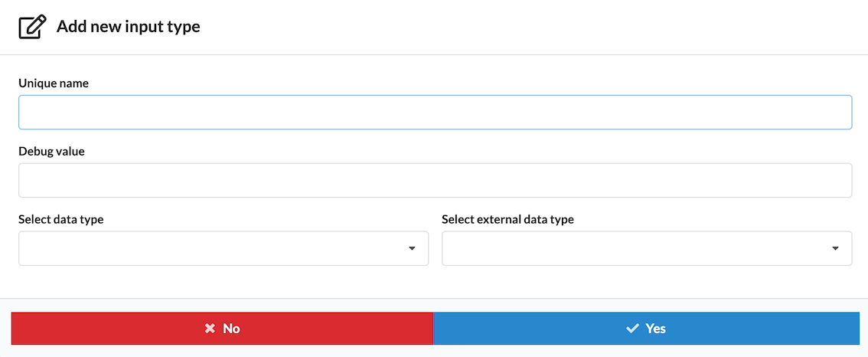The image size is (868, 357).
Task: Click the "Yes" text to confirm
Action: point(655,329)
